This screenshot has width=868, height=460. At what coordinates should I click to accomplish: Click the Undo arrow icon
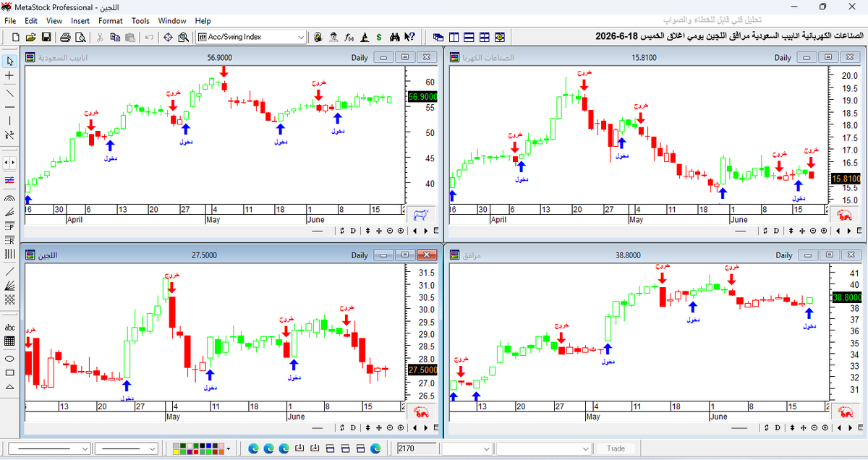pyautogui.click(x=149, y=37)
